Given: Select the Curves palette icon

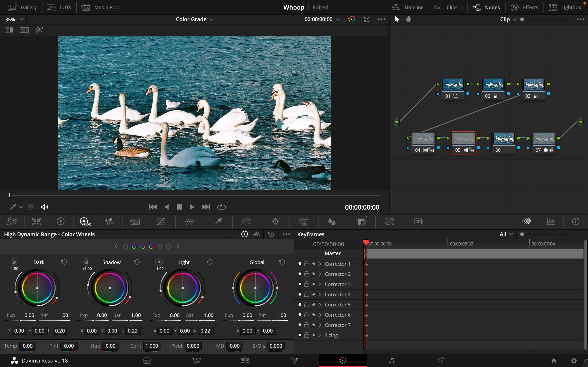Looking at the screenshot, I should tap(161, 221).
